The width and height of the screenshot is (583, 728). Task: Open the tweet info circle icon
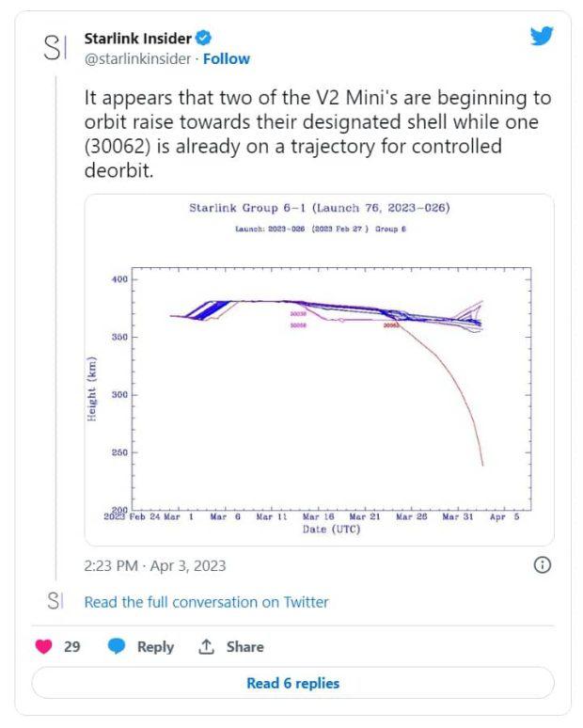tap(542, 565)
